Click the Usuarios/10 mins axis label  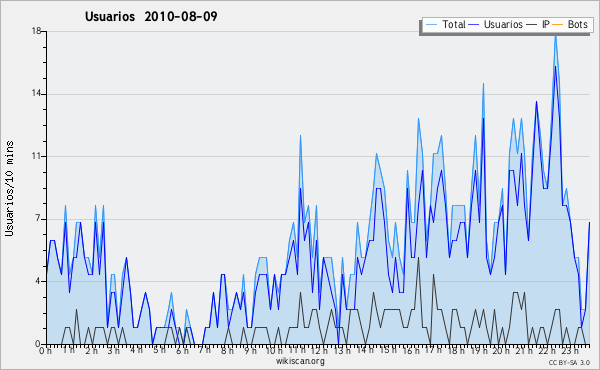(9, 189)
